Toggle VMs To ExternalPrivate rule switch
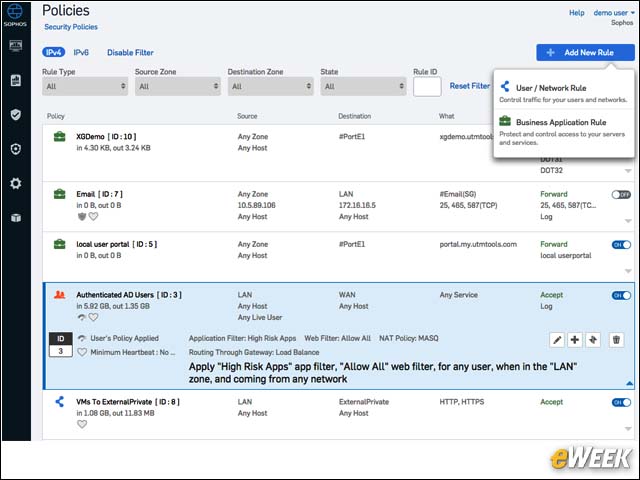 (621, 402)
